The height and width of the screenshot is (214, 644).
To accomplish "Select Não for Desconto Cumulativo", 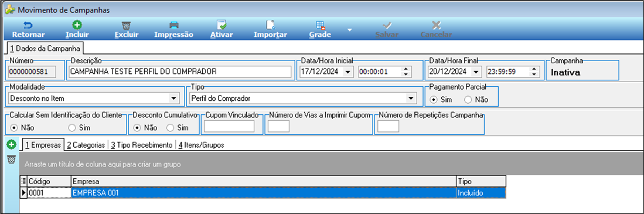I will click(138, 128).
